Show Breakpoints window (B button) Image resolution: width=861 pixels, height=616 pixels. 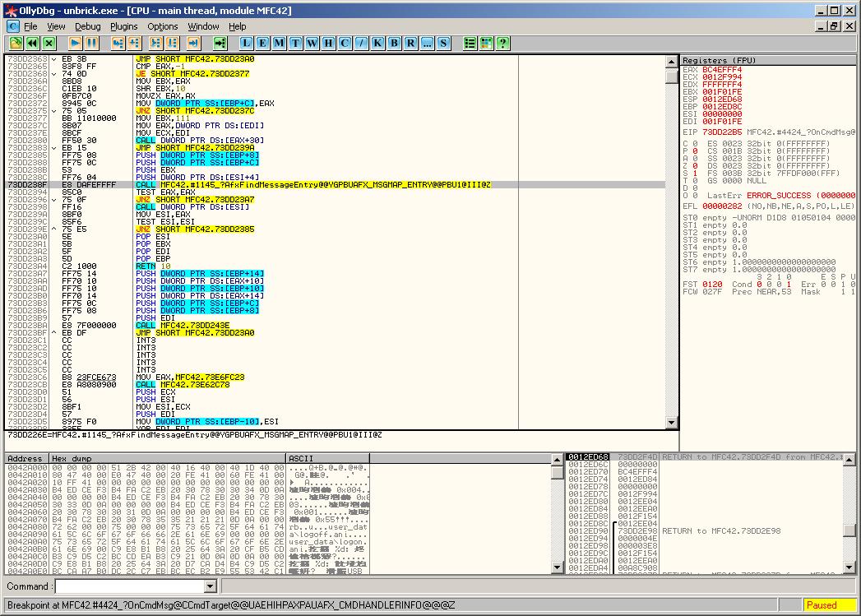point(394,43)
